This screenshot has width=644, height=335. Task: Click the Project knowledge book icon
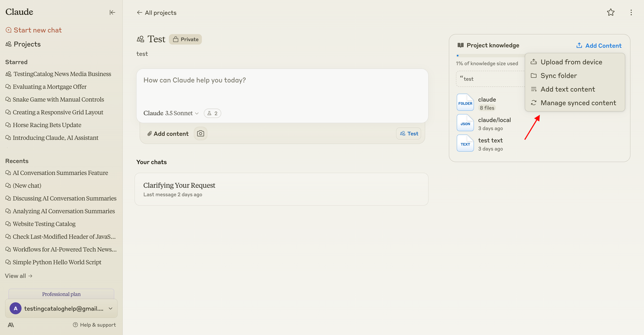coord(462,45)
